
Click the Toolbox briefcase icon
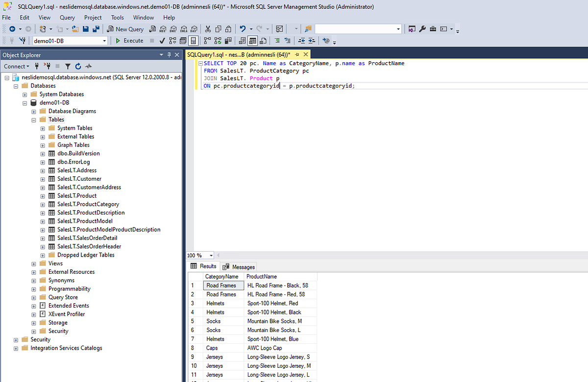[x=433, y=29]
